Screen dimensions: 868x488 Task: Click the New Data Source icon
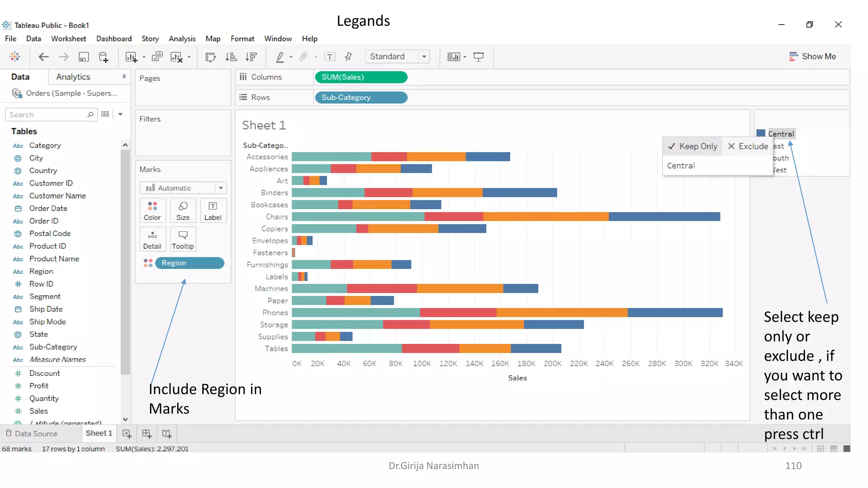coord(103,57)
